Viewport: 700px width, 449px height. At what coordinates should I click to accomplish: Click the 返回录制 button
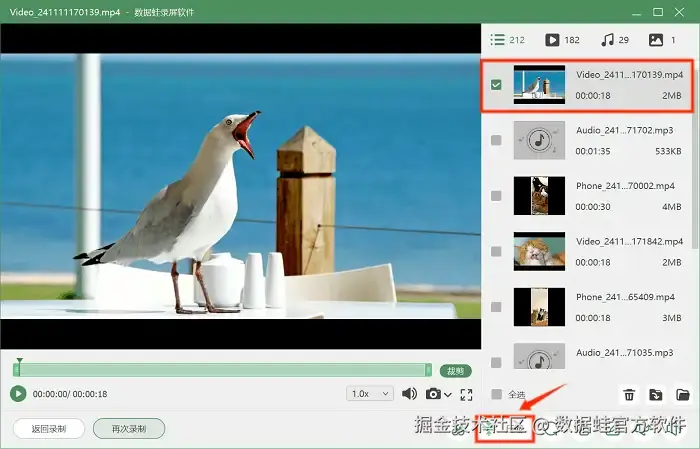(49, 429)
